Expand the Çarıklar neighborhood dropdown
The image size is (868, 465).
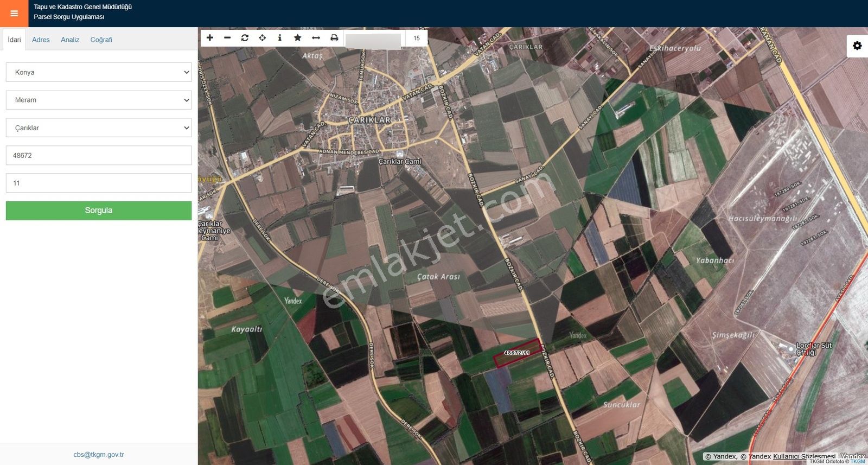(x=99, y=128)
